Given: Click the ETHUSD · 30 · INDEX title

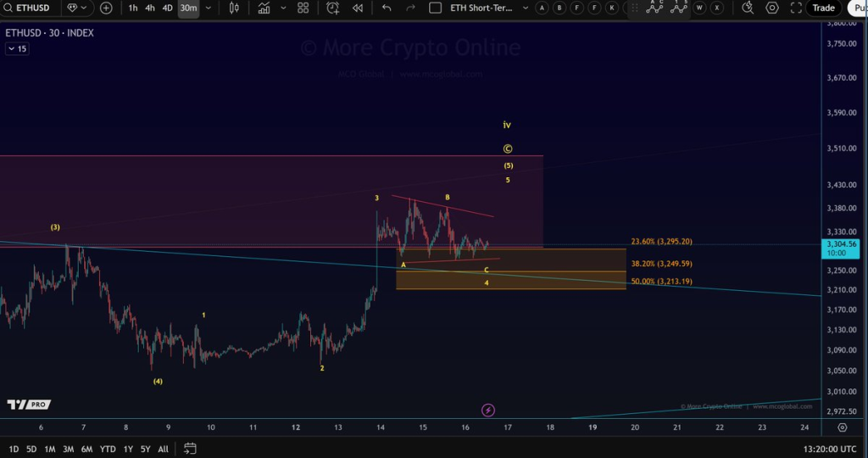Looking at the screenshot, I should click(x=49, y=33).
